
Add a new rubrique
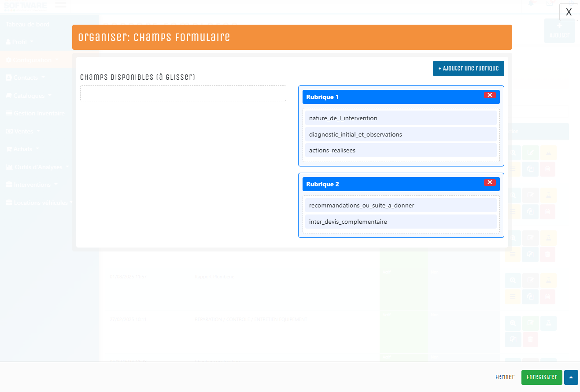468,68
